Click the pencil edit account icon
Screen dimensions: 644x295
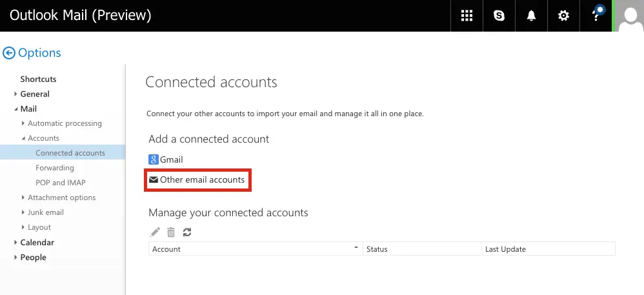155,232
